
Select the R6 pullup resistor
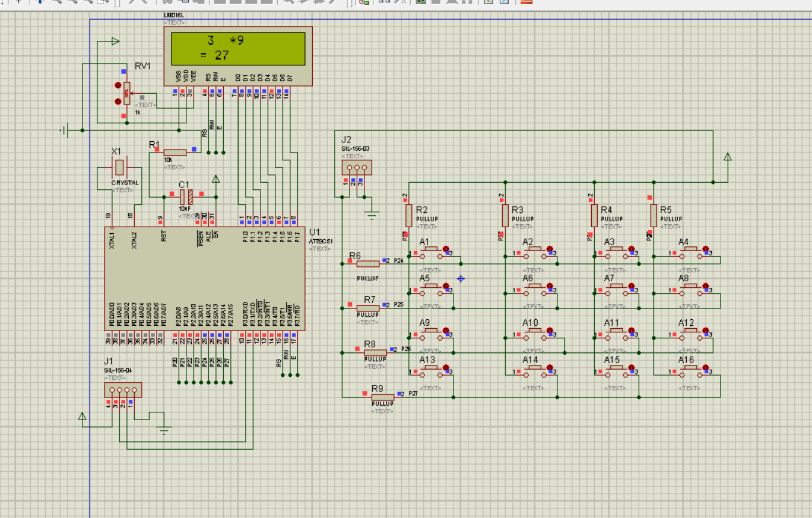click(x=368, y=263)
